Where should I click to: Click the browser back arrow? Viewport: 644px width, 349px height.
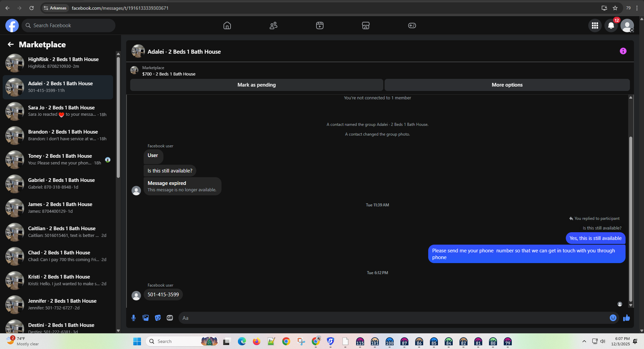(x=7, y=8)
